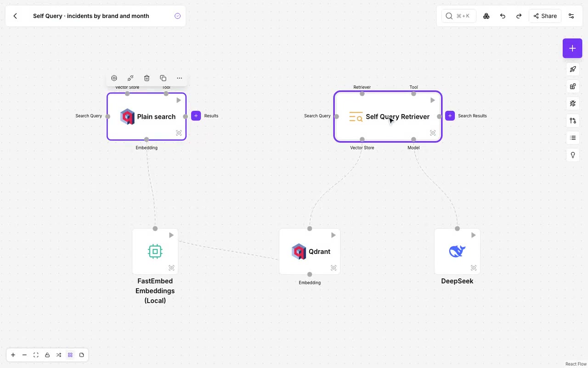This screenshot has width=588, height=368.
Task: Duplicate the Plain search node
Action: (163, 78)
